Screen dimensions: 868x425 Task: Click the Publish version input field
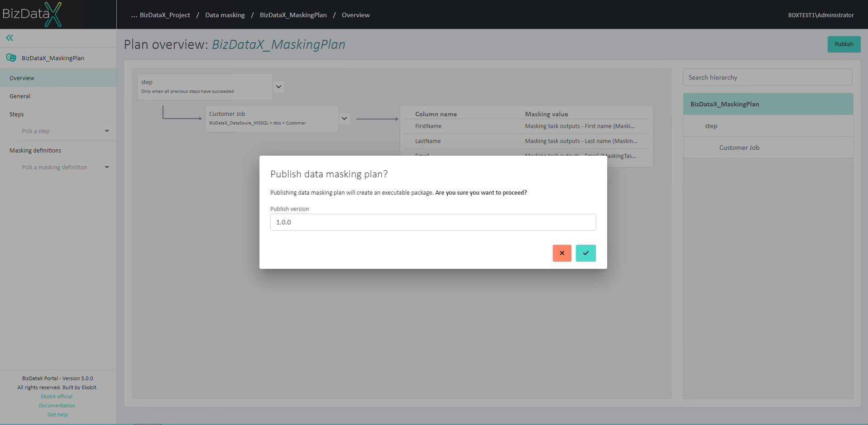pyautogui.click(x=433, y=222)
